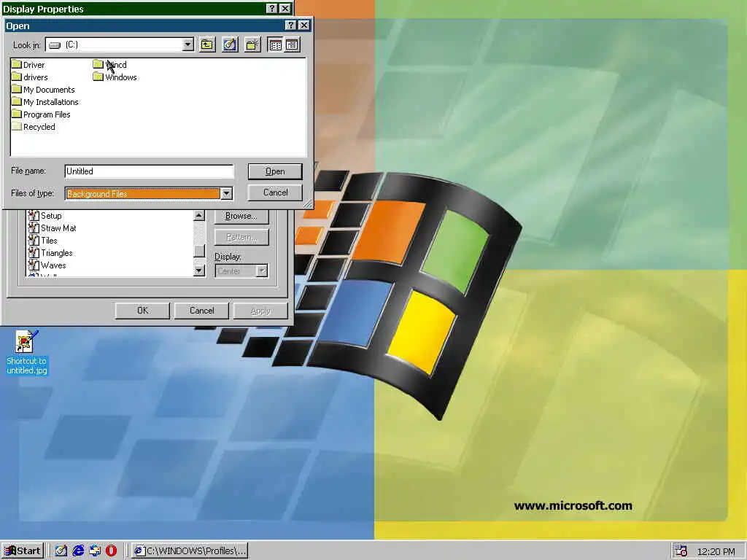747x560 pixels.
Task: Select the My Documents folder
Action: pyautogui.click(x=43, y=90)
